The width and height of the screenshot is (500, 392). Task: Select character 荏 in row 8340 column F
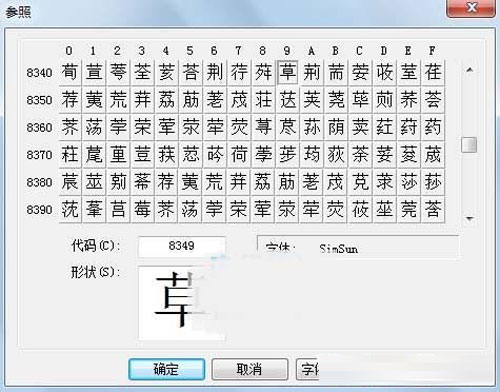coord(433,72)
